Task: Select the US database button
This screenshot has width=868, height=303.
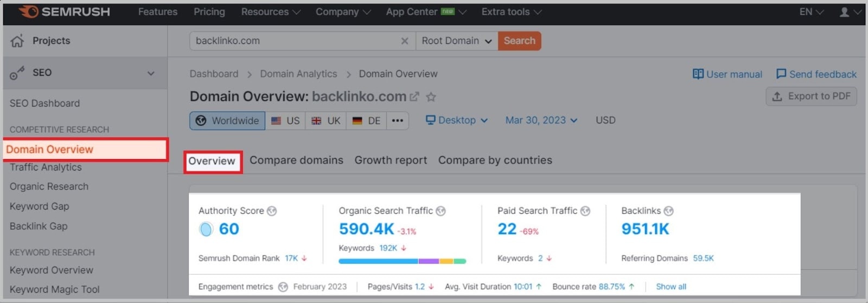Action: coord(285,121)
